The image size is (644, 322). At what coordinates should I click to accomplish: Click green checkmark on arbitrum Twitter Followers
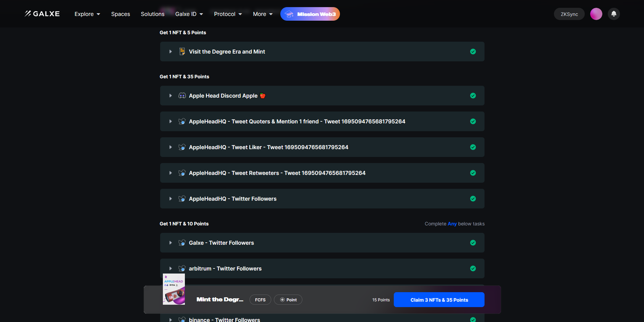click(x=473, y=268)
